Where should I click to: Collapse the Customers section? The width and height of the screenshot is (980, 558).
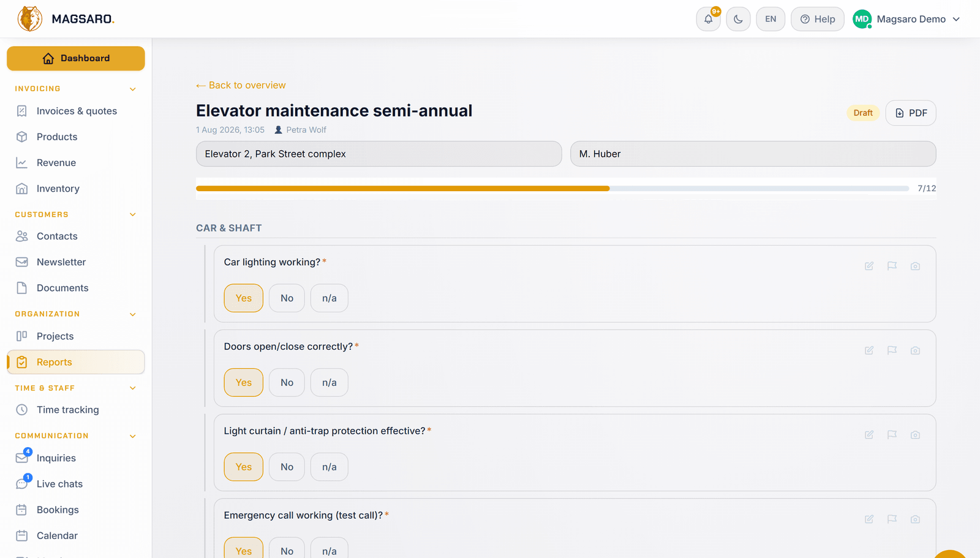click(133, 215)
